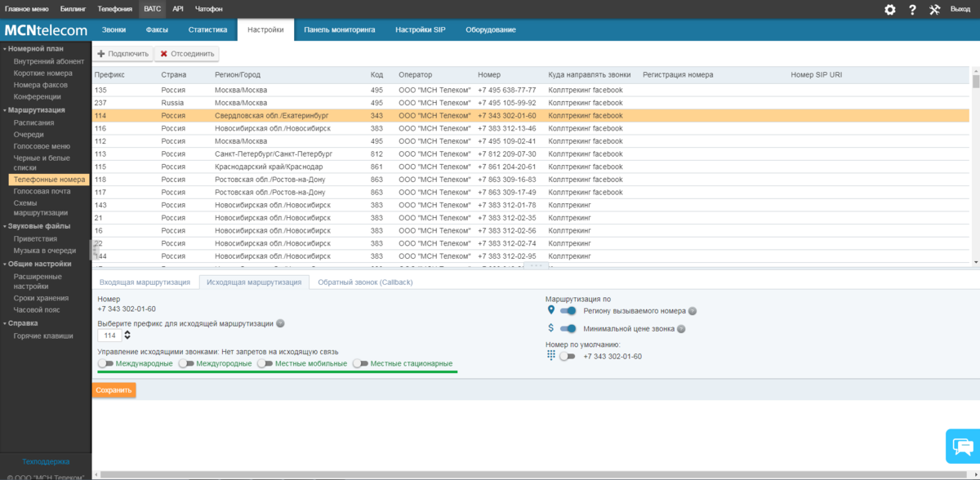
Task: Switch to the Звонки tab
Action: [x=114, y=29]
